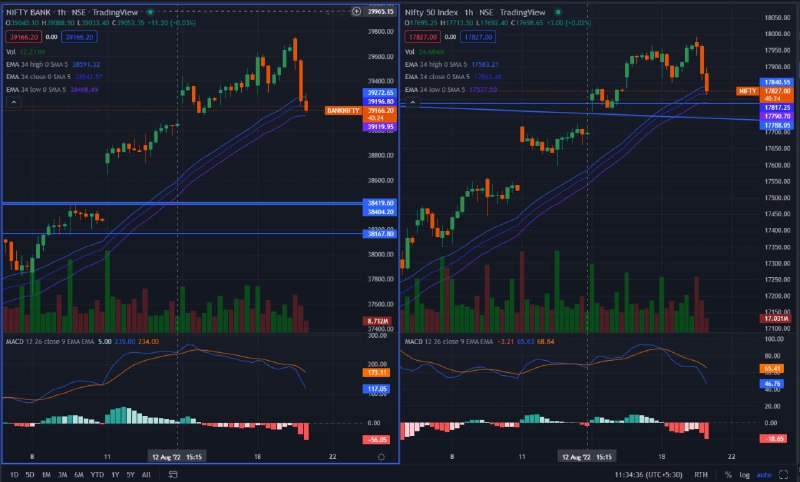Click 17790.70 purple price label
Image resolution: width=800 pixels, height=482 pixels.
[777, 117]
